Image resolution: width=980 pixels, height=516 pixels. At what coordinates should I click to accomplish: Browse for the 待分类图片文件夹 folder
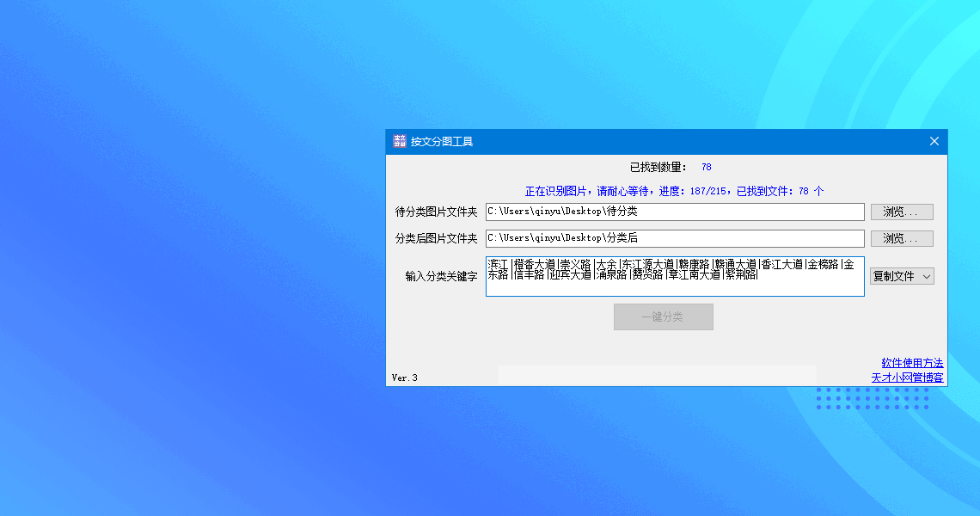tap(902, 212)
